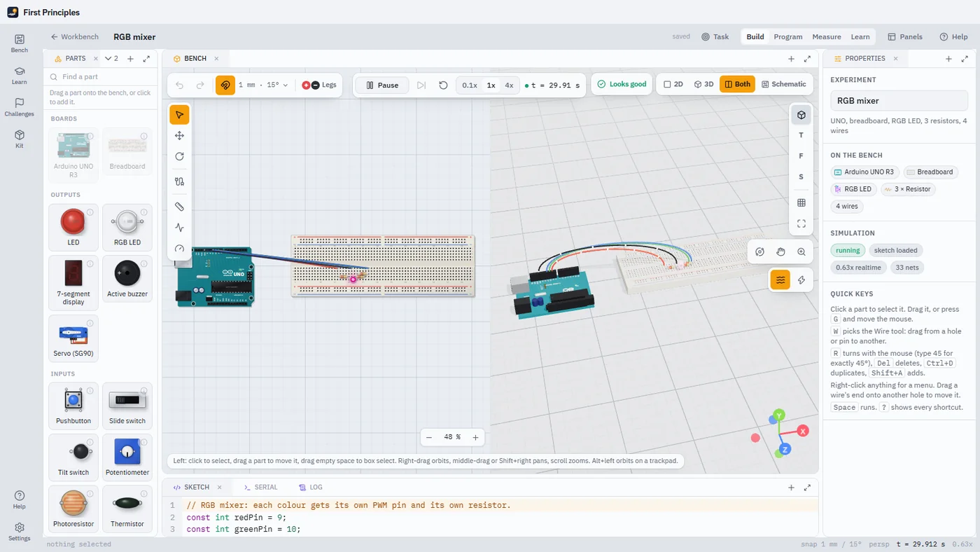Show the Schematic view

[784, 84]
